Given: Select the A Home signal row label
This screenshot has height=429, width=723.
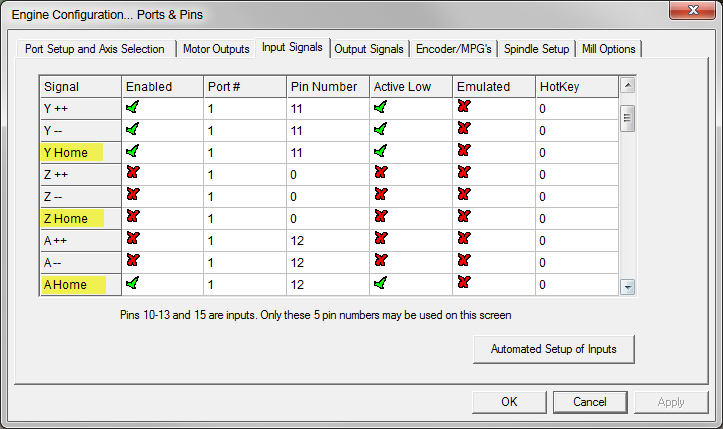Looking at the screenshot, I should click(x=81, y=285).
